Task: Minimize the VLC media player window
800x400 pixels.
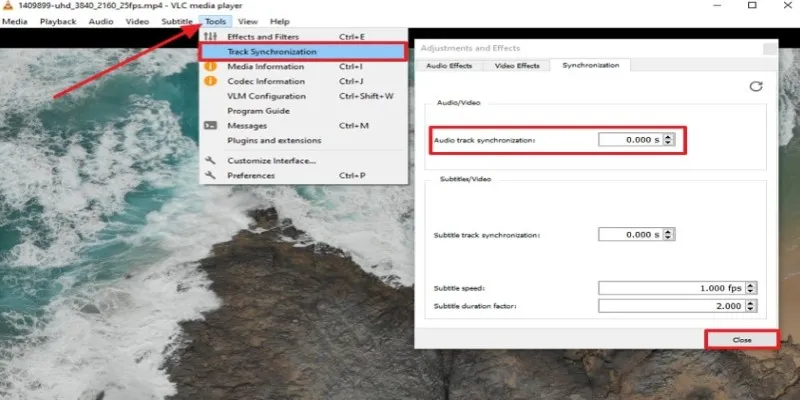Action: tap(717, 5)
